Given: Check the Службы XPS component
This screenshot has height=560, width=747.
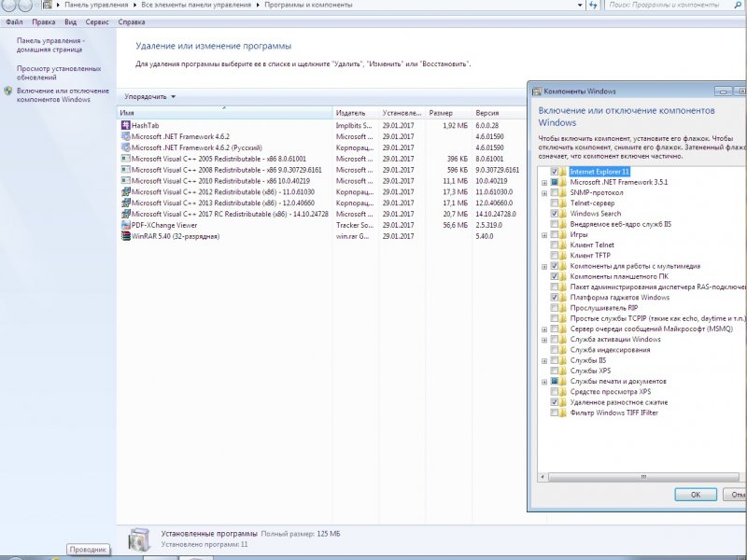Looking at the screenshot, I should click(555, 371).
